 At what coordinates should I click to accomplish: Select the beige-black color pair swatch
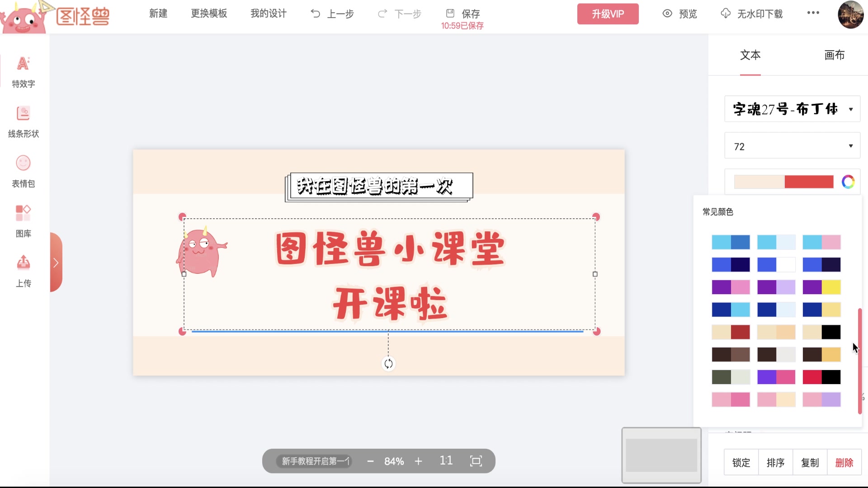point(821,332)
